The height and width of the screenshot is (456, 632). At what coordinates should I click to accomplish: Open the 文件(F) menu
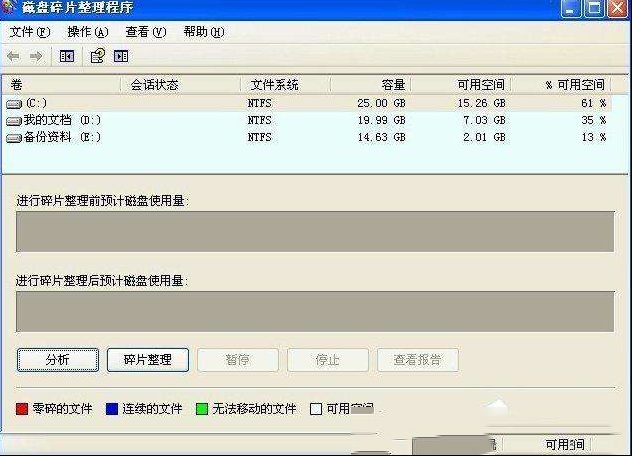pyautogui.click(x=29, y=32)
